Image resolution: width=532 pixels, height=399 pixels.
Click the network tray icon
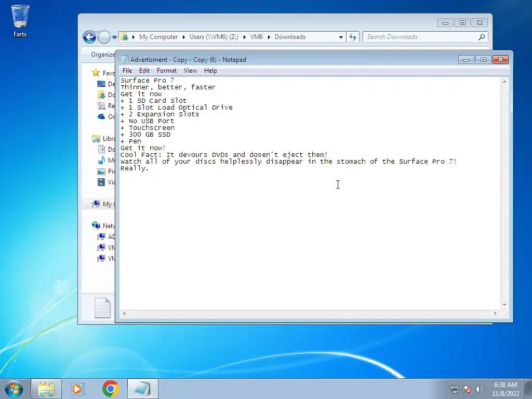click(454, 389)
